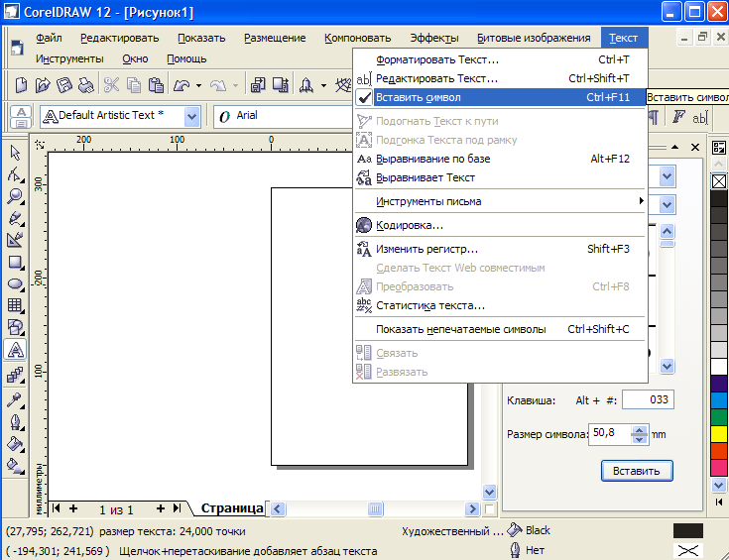This screenshot has width=729, height=560.
Task: Click the Import icon
Action: [x=258, y=85]
